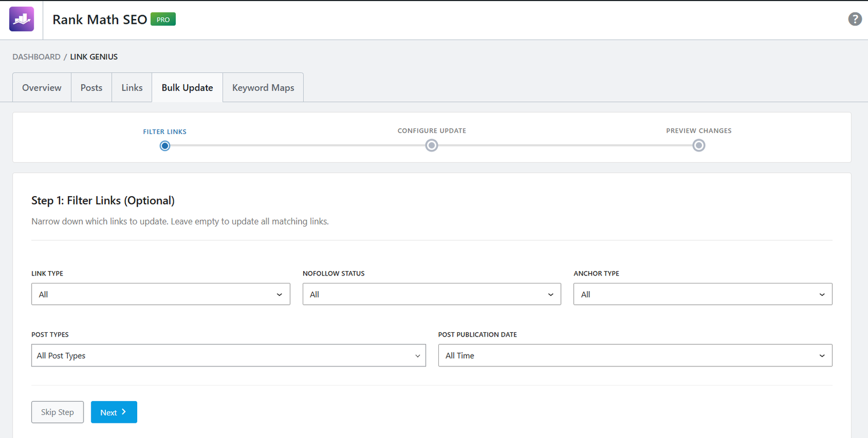Switch to the Links tab
This screenshot has width=868, height=438.
point(132,88)
